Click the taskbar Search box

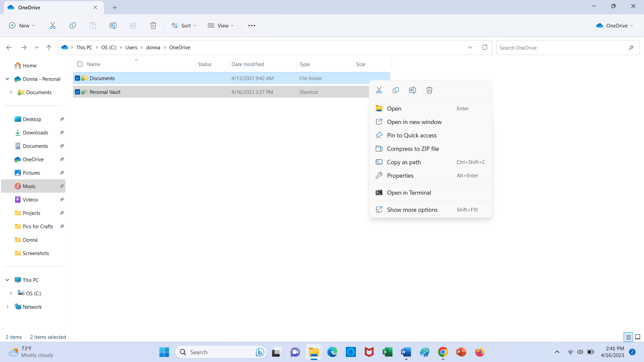221,352
